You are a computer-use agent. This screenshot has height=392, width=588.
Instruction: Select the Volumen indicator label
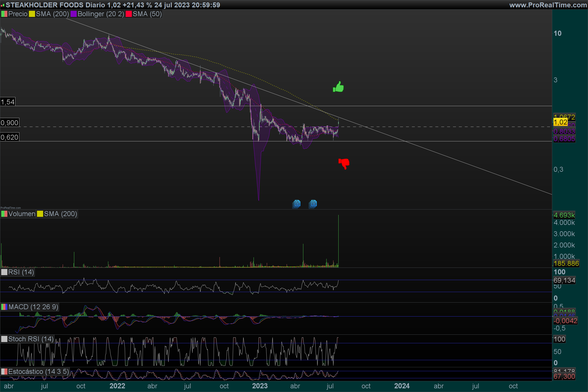tap(22, 214)
